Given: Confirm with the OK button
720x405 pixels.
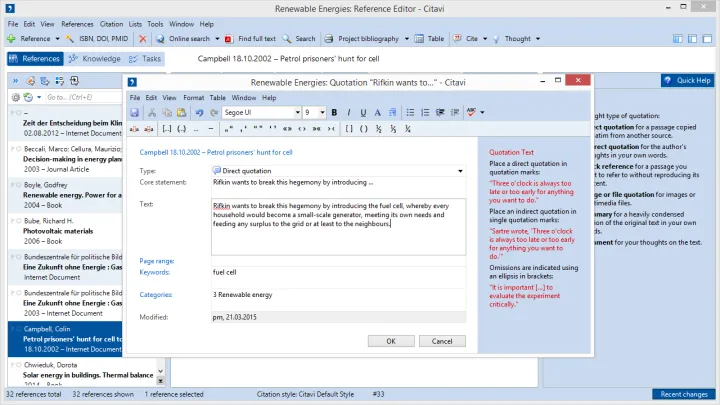Looking at the screenshot, I should [x=391, y=341].
